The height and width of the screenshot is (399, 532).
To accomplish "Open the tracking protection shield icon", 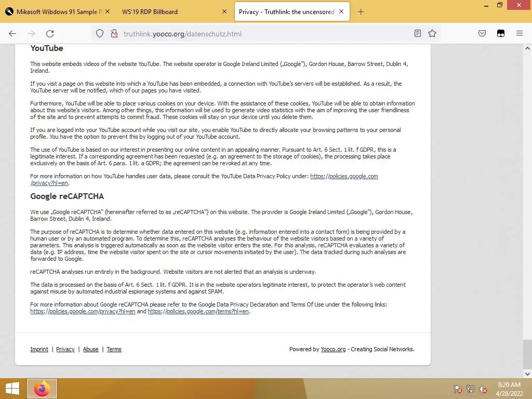I will [x=99, y=34].
